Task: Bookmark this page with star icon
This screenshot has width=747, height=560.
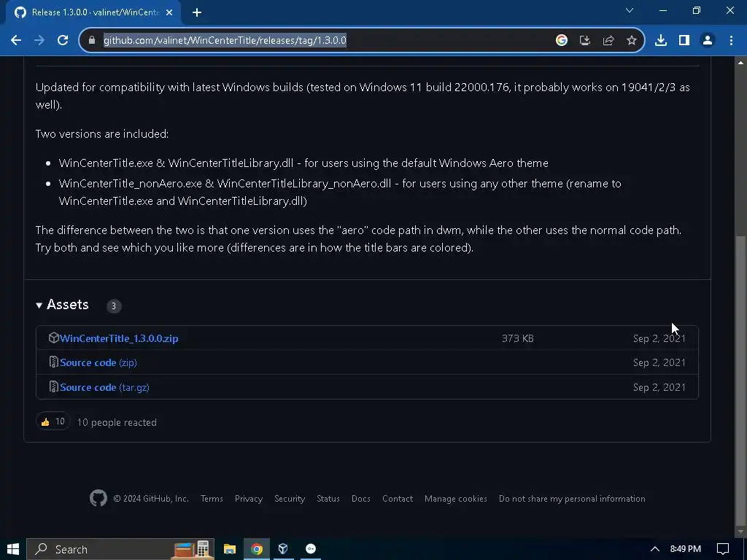Action: pos(632,41)
